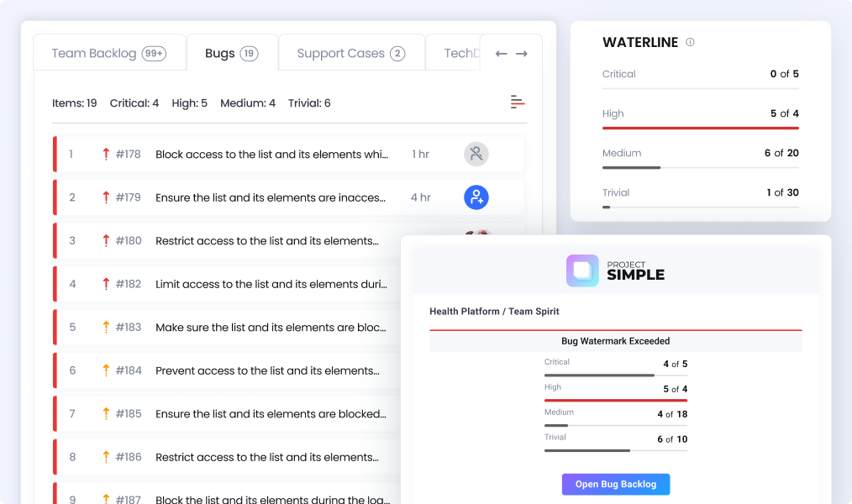852x504 pixels.
Task: Click the 4 hr estimate on bug #179
Action: (420, 197)
